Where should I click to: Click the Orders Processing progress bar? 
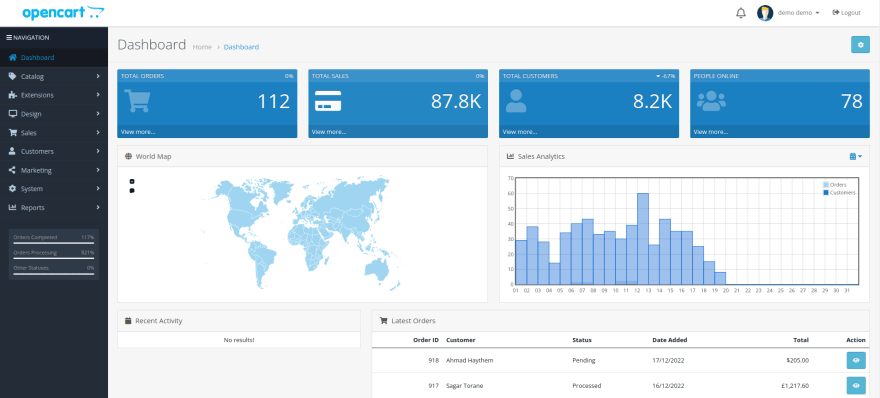(54, 258)
